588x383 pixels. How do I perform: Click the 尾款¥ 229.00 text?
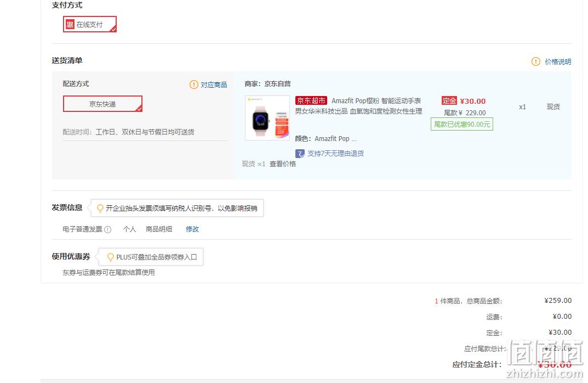click(x=465, y=112)
